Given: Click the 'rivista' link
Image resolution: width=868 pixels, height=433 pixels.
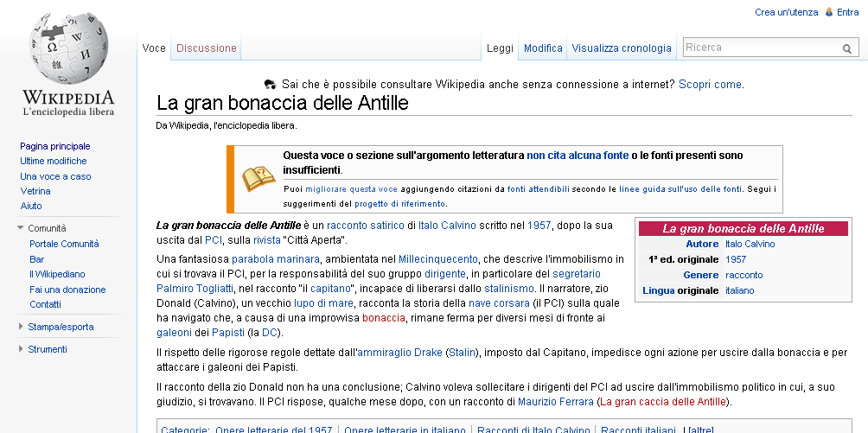Looking at the screenshot, I should pos(267,240).
